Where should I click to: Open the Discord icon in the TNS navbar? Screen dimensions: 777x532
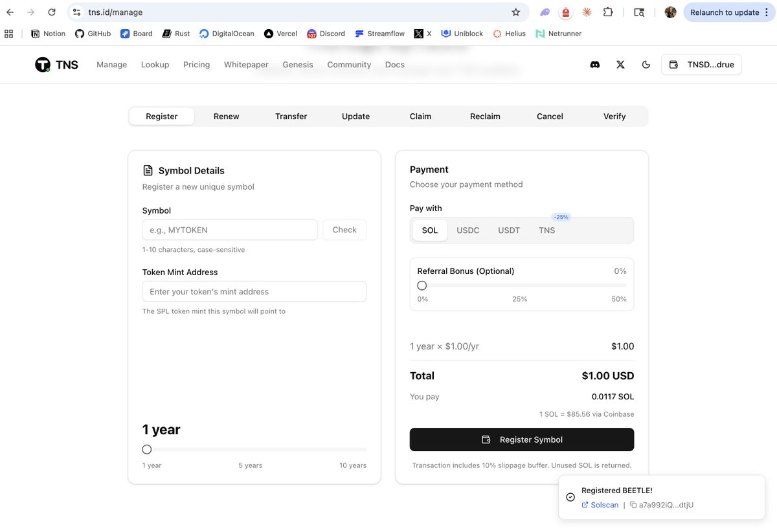[595, 64]
